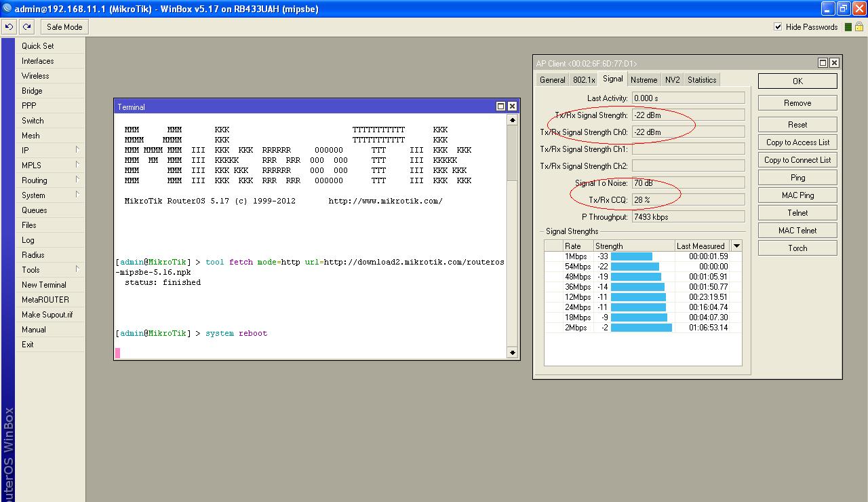
Task: Click Telnet button in AP Client
Action: [x=797, y=213]
